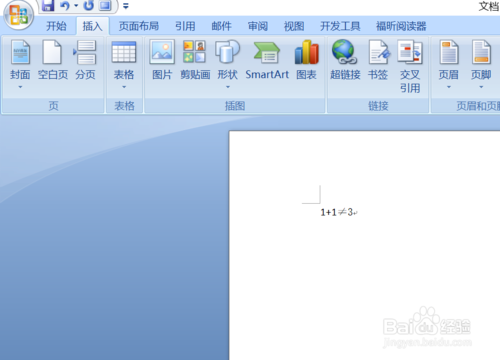The width and height of the screenshot is (500, 360).
Task: Click the text 1+1≠3 in the document
Action: [337, 212]
